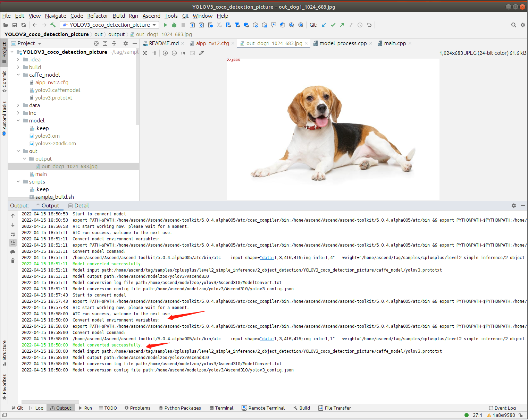The height and width of the screenshot is (420, 528).
Task: Push commits with the green arrow
Action: click(x=342, y=25)
